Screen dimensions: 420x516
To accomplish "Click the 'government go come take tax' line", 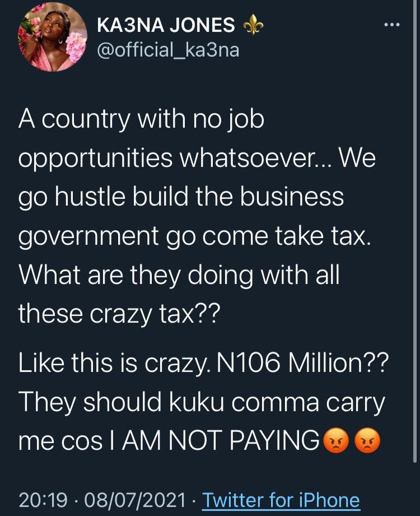I will coord(194,235).
